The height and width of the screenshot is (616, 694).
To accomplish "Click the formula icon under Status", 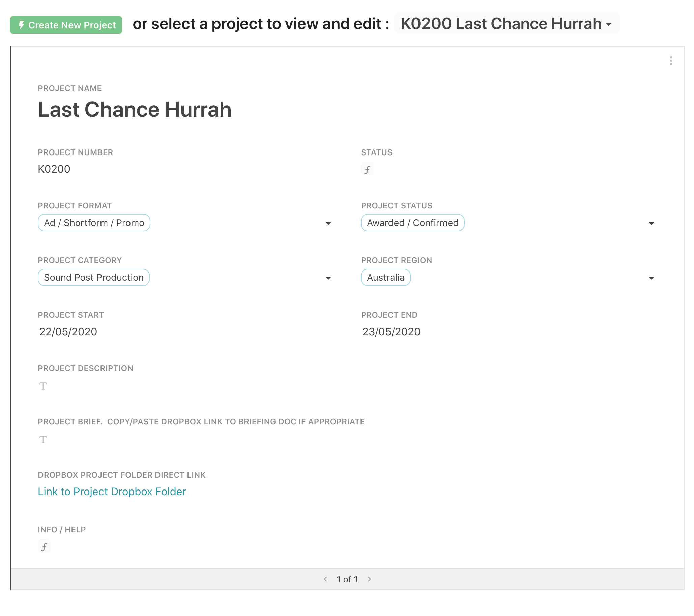I will click(x=367, y=169).
